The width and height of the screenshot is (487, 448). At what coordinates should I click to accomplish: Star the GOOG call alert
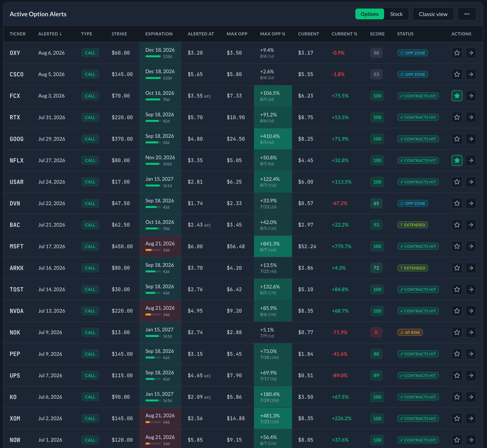457,139
